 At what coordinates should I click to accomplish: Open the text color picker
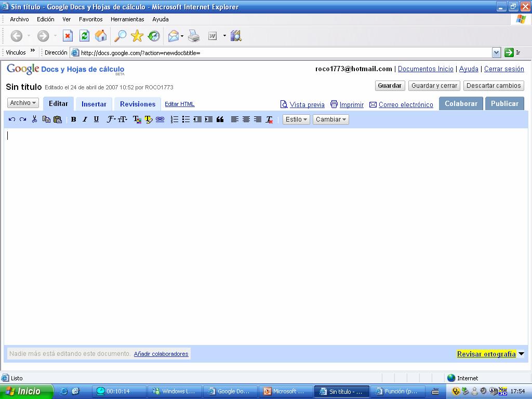pos(137,119)
